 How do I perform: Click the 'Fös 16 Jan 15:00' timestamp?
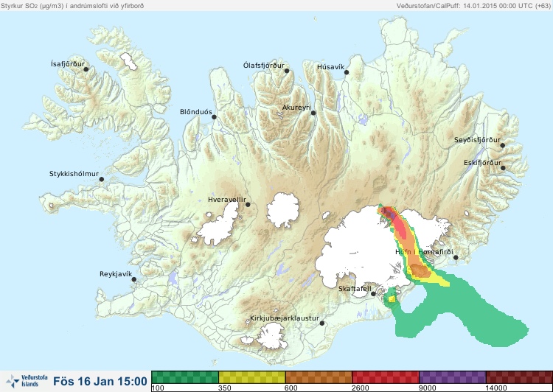tap(100, 381)
